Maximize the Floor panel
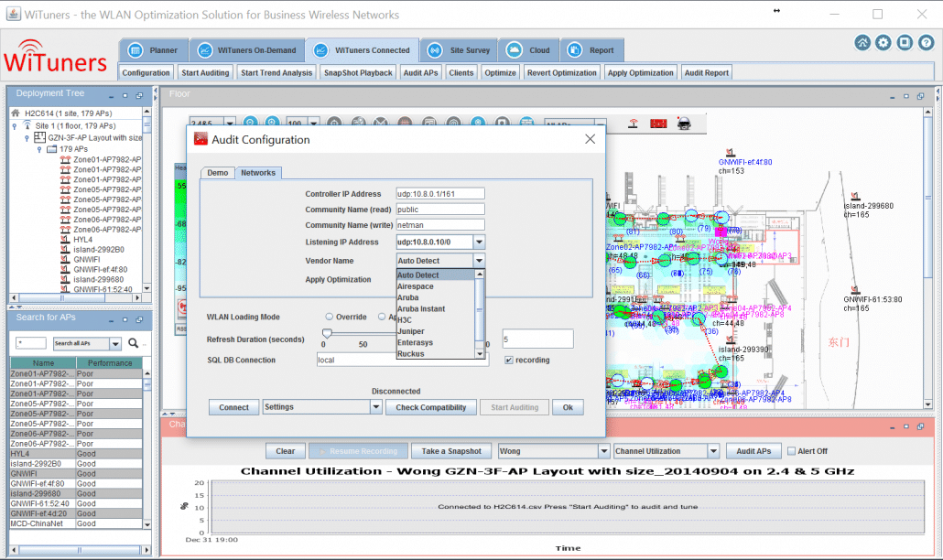943x560 pixels. click(x=906, y=96)
